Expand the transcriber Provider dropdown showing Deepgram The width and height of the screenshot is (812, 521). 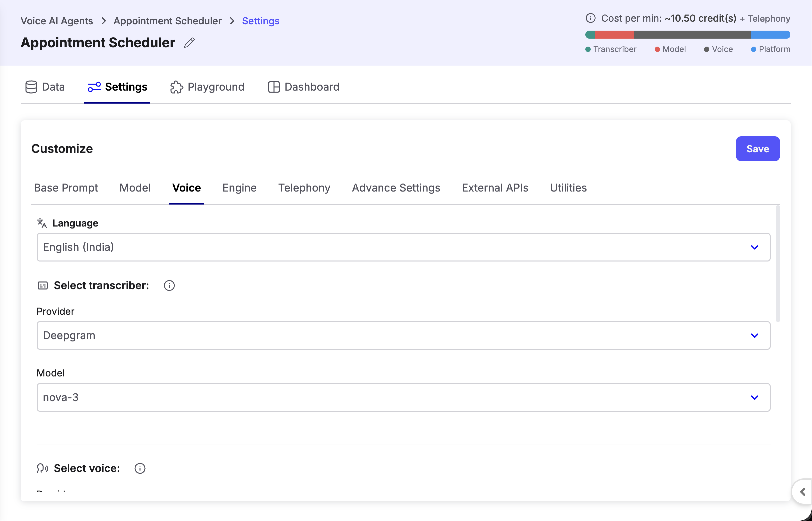click(403, 335)
